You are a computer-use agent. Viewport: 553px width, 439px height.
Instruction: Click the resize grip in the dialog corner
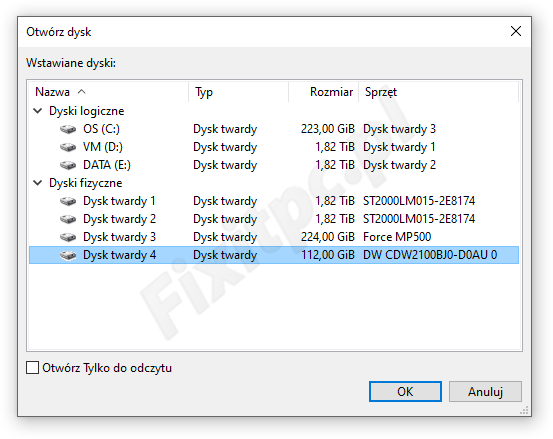(524, 410)
